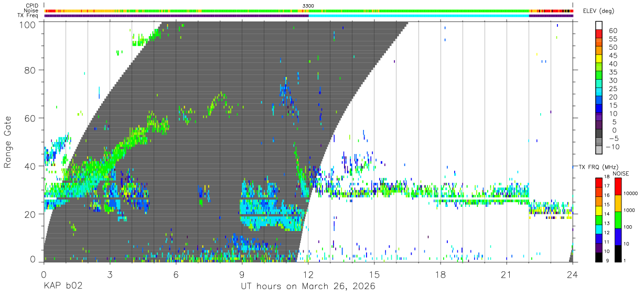Click the 14 label on the TX FRQ legend
Screen dimensions: 644x297
(606, 214)
